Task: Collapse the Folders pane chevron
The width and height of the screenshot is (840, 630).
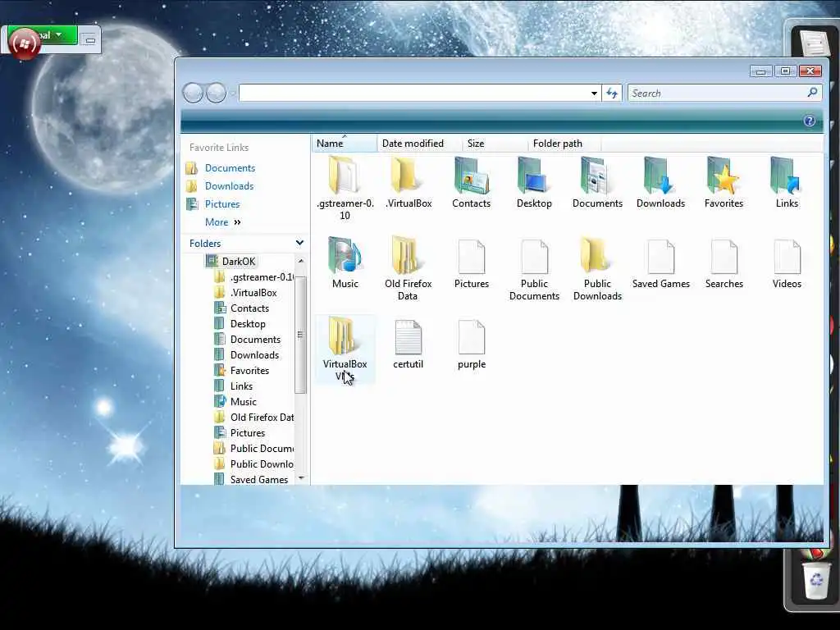Action: (299, 243)
